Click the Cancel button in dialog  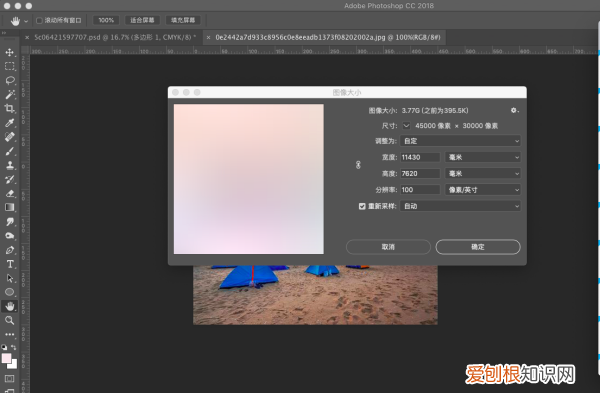[x=388, y=247]
